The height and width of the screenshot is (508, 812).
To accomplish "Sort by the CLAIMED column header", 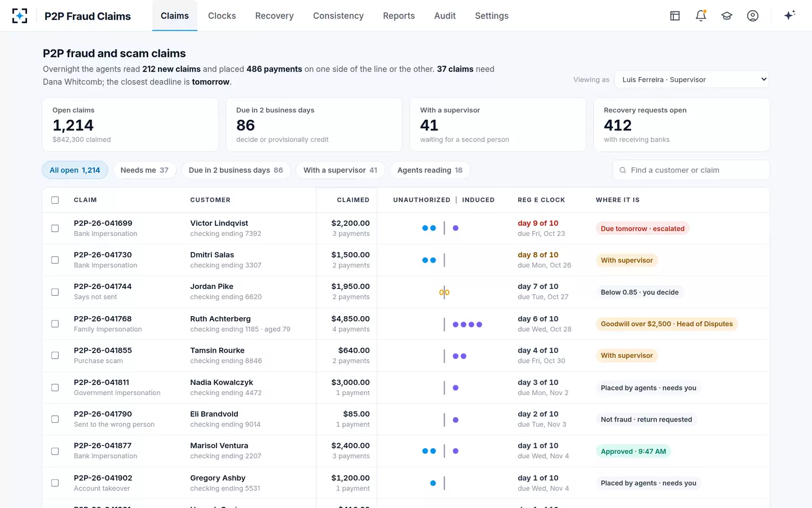I will pyautogui.click(x=353, y=200).
